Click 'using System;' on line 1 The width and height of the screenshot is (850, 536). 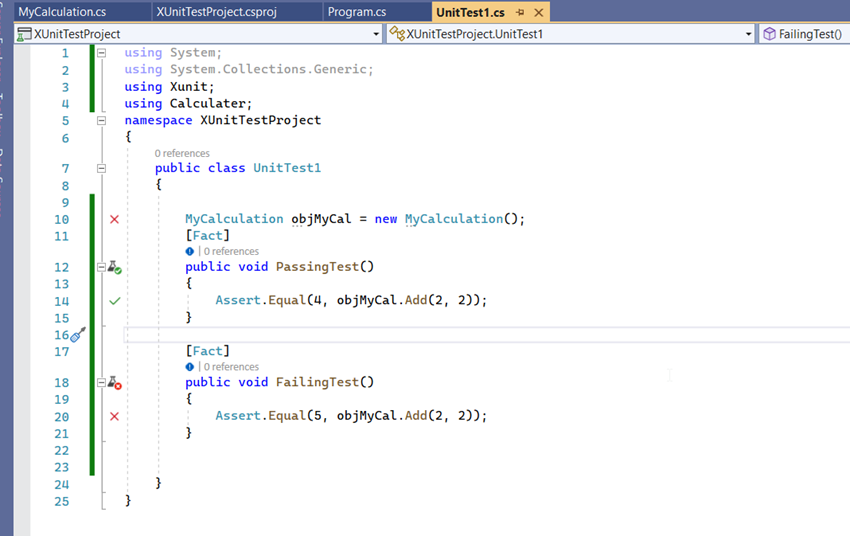click(173, 53)
